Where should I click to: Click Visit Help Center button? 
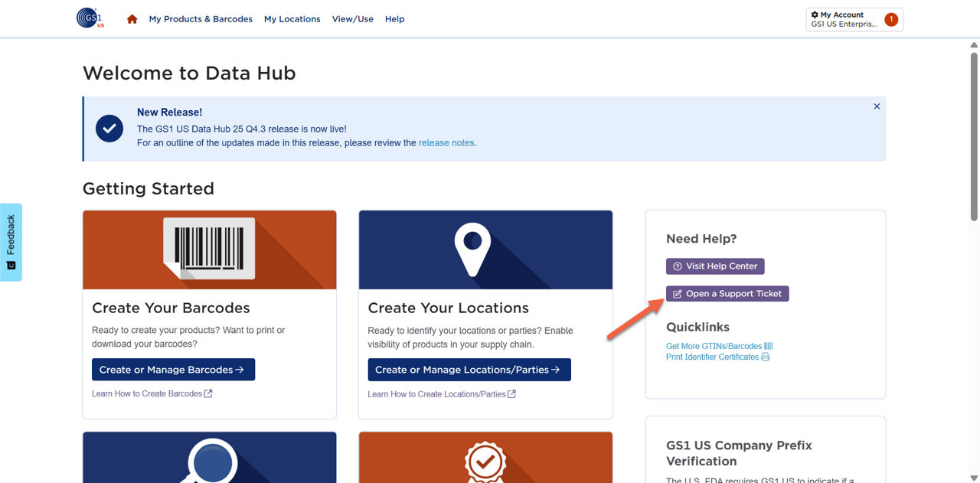[x=714, y=266]
